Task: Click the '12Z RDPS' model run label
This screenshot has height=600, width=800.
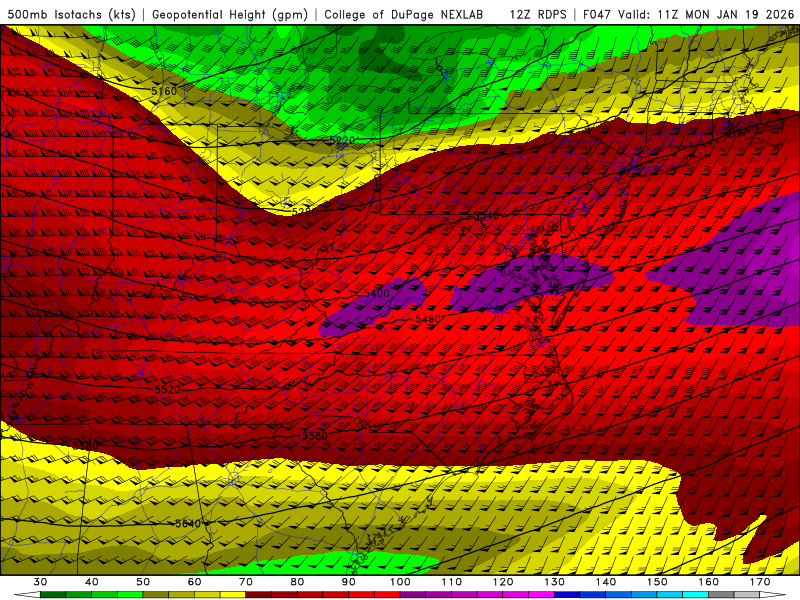Action: pyautogui.click(x=538, y=14)
